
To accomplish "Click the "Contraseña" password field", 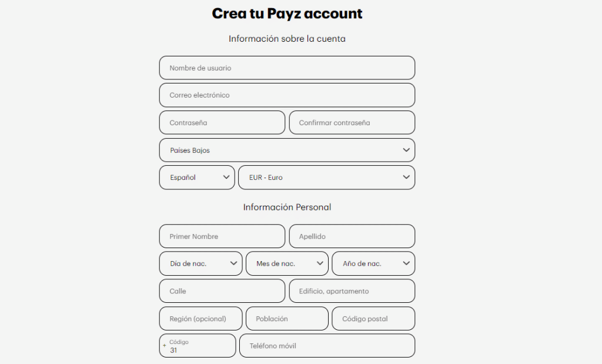I will (x=222, y=122).
